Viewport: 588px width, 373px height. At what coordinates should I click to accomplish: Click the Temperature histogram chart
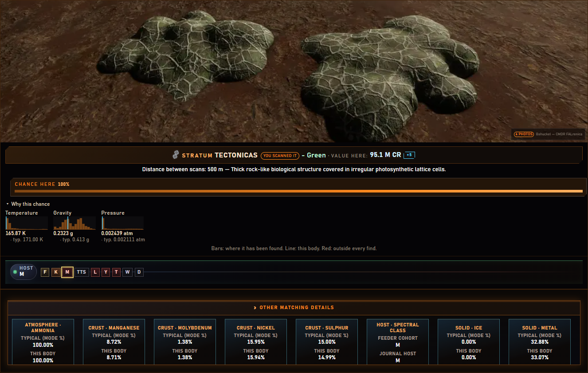[x=27, y=223]
